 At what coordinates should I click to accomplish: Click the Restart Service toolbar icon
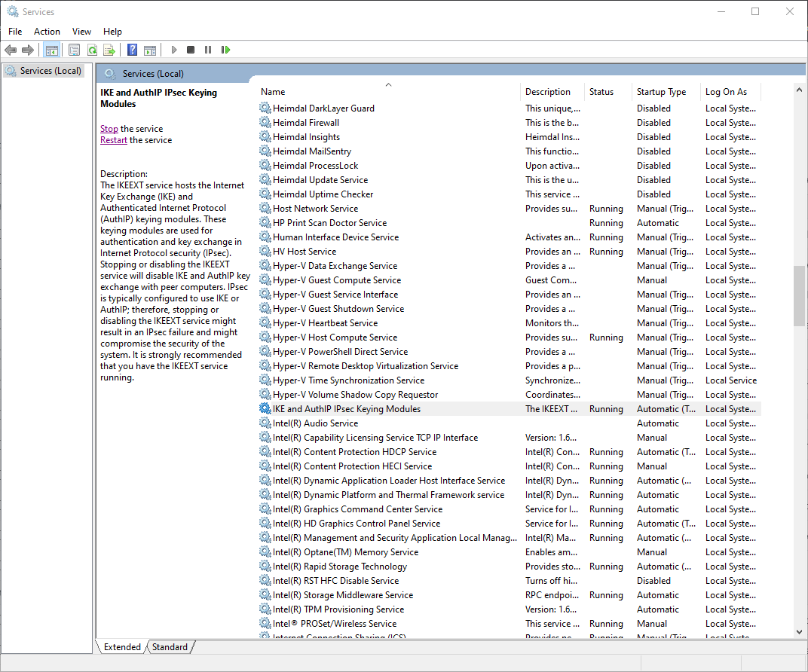225,50
